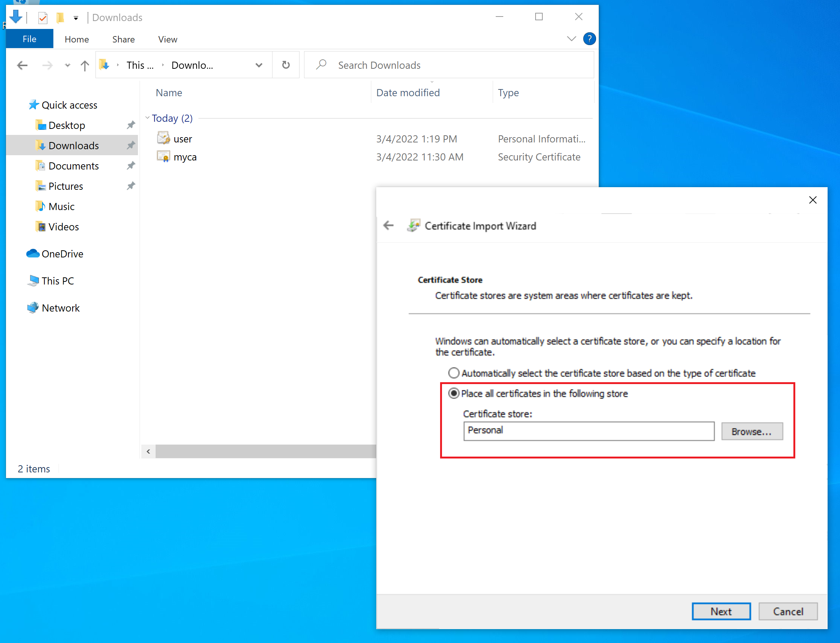Click the pin icon next to Documents

pyautogui.click(x=131, y=166)
